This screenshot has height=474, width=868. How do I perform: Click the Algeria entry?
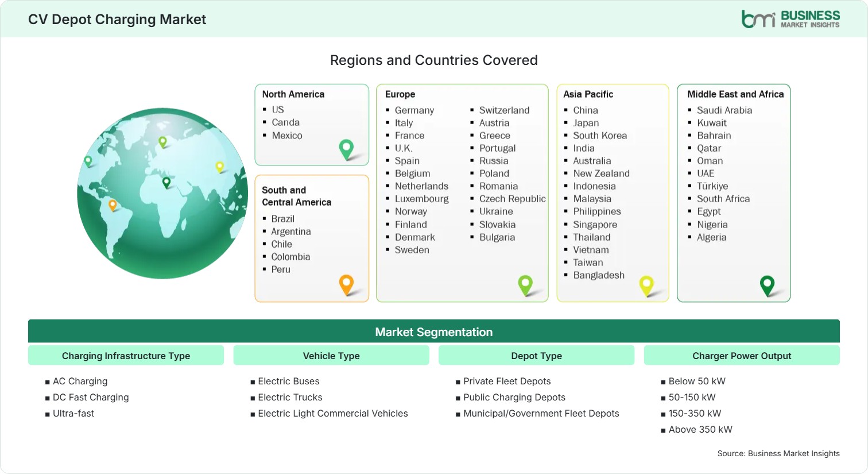tap(712, 237)
